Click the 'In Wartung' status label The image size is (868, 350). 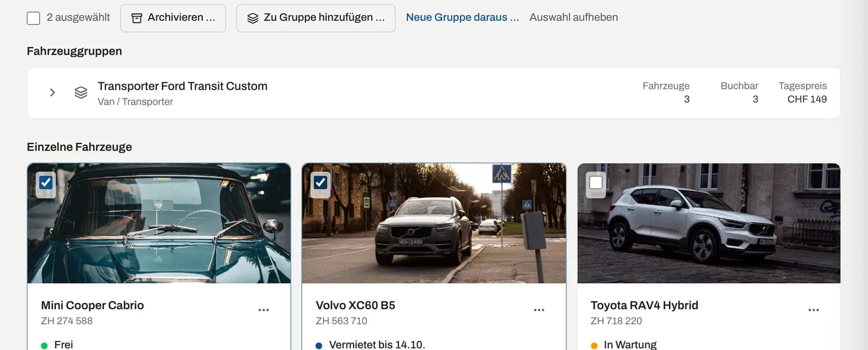tap(630, 345)
